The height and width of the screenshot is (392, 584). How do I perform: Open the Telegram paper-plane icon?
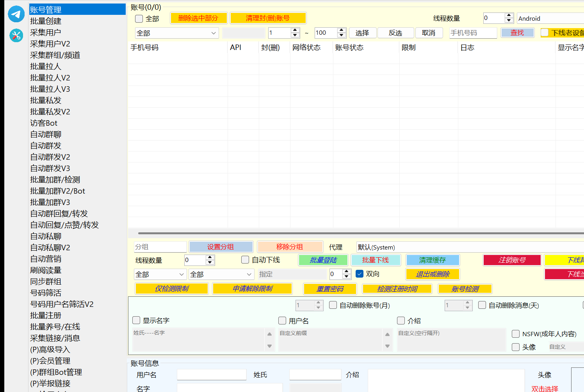click(x=16, y=14)
